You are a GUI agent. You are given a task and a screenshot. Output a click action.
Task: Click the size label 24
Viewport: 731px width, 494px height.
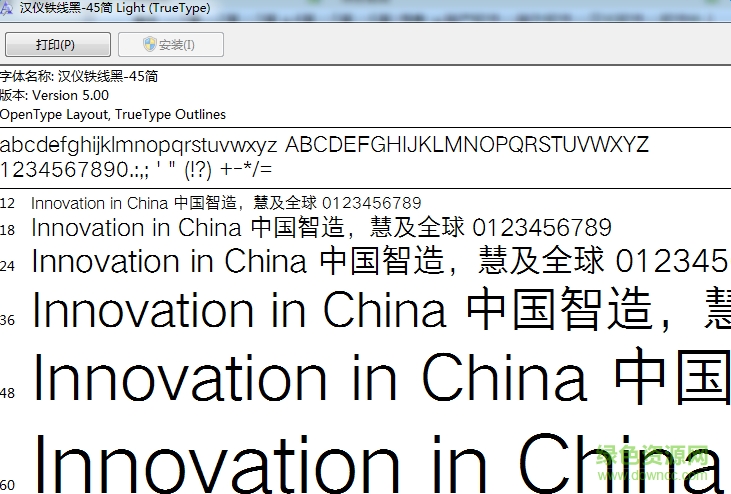click(7, 266)
